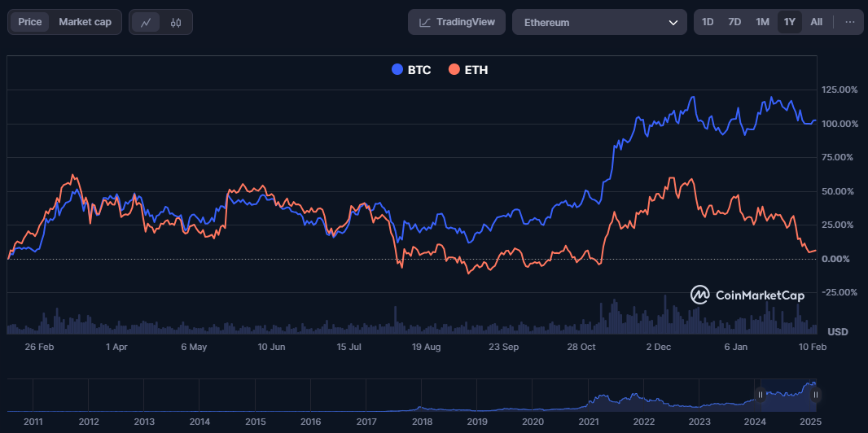
Task: Select the 7D time range
Action: (x=734, y=22)
